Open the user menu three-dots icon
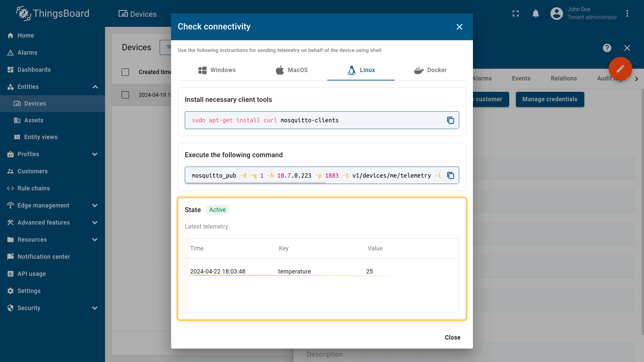The height and width of the screenshot is (362, 644). coord(627,13)
